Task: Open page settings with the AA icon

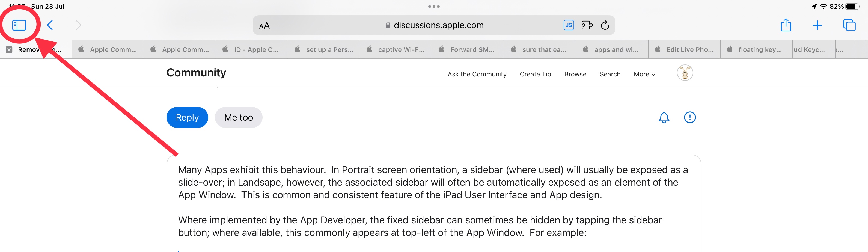Action: [x=264, y=25]
